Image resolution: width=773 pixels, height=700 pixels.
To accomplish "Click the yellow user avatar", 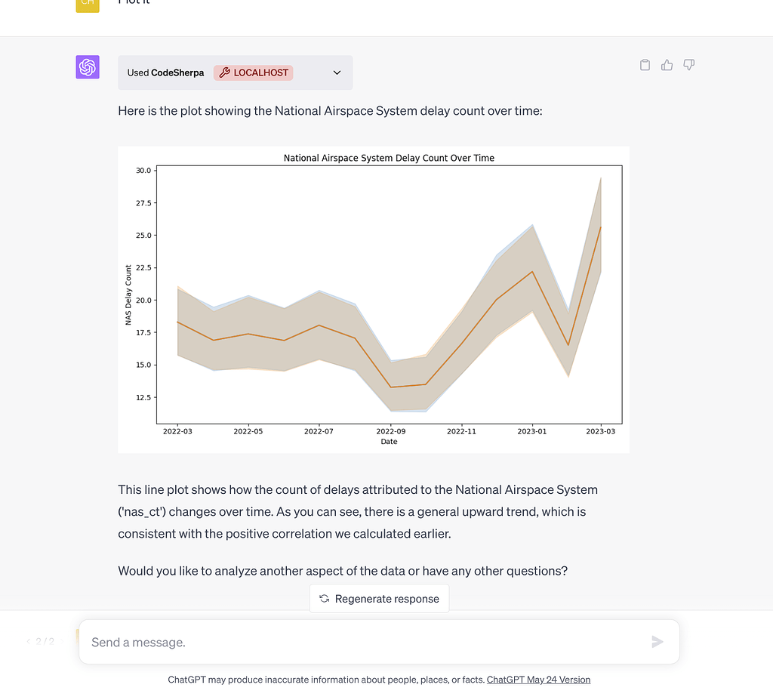I will (88, 4).
